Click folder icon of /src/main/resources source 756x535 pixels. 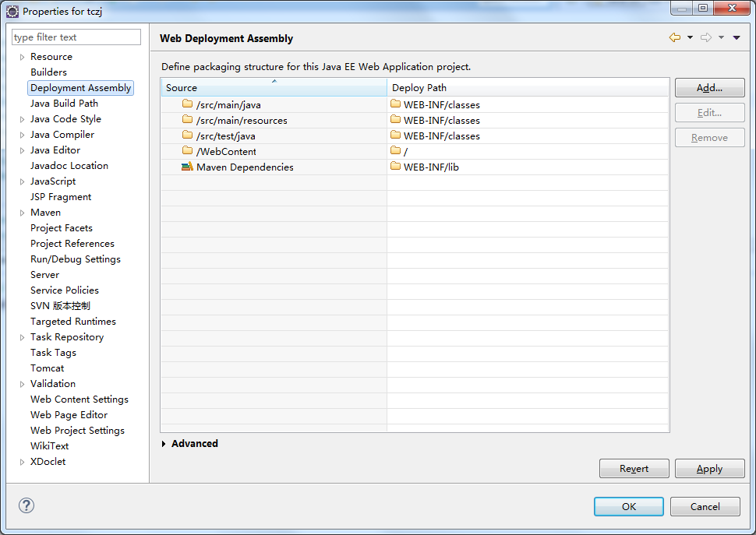click(188, 119)
